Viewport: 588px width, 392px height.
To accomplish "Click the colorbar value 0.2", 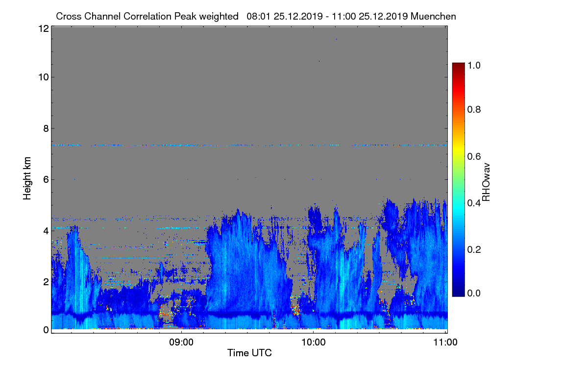I will click(475, 249).
